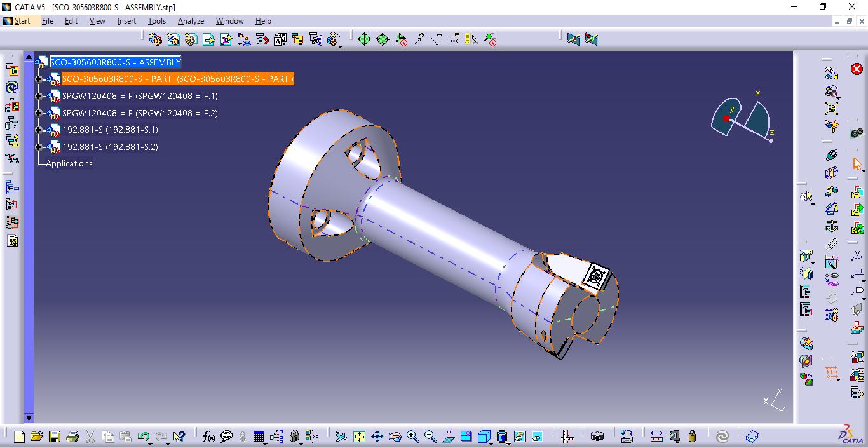Click the orange Select arrow tool
Viewport: 868px width, 448px height.
(x=857, y=165)
